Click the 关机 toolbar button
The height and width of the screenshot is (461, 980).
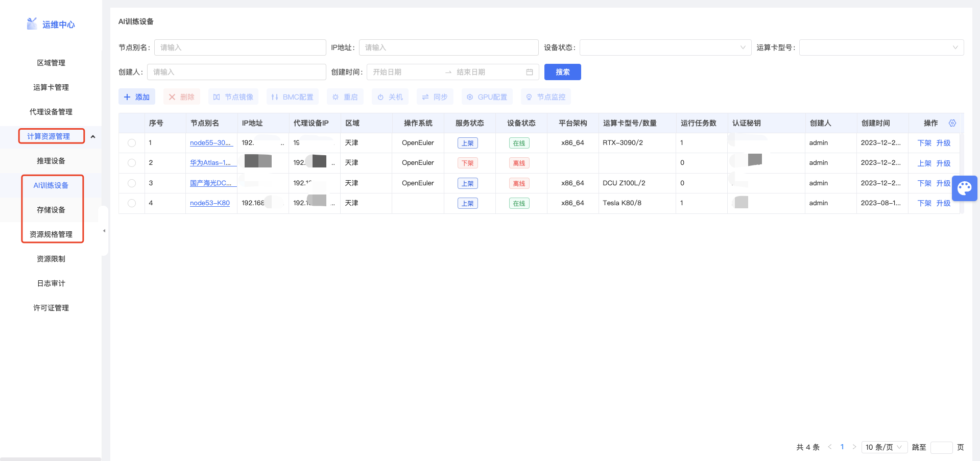tap(390, 97)
